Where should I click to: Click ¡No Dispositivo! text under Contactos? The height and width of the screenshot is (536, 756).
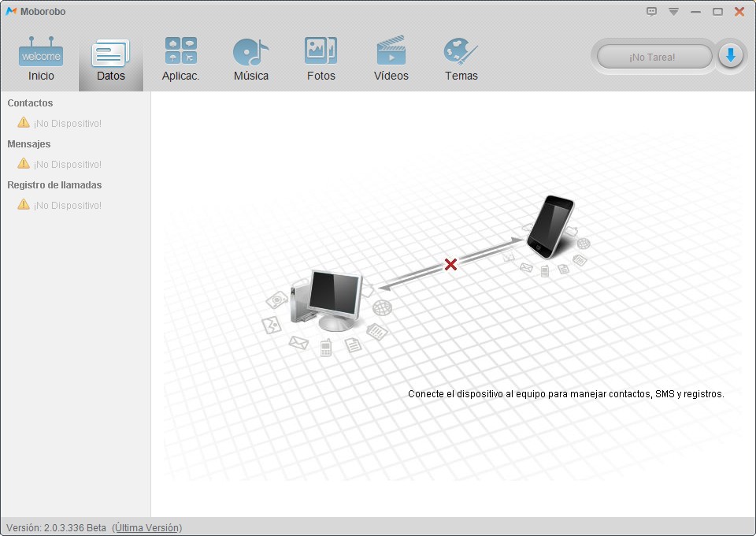(68, 124)
